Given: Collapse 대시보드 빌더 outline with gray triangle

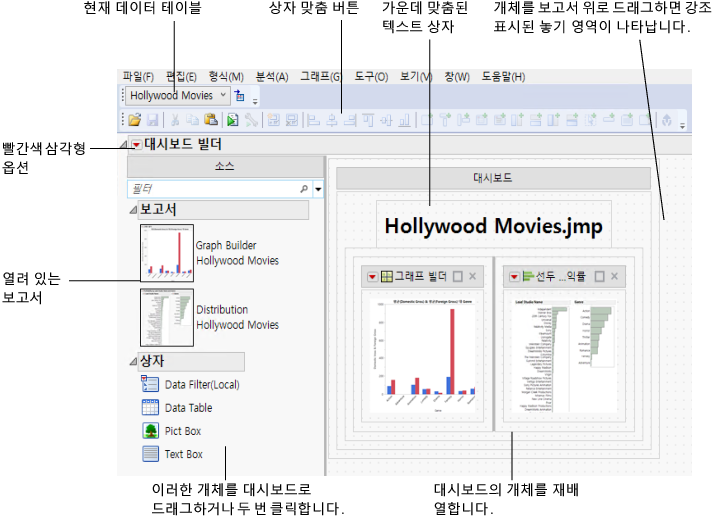Looking at the screenshot, I should pyautogui.click(x=123, y=145).
